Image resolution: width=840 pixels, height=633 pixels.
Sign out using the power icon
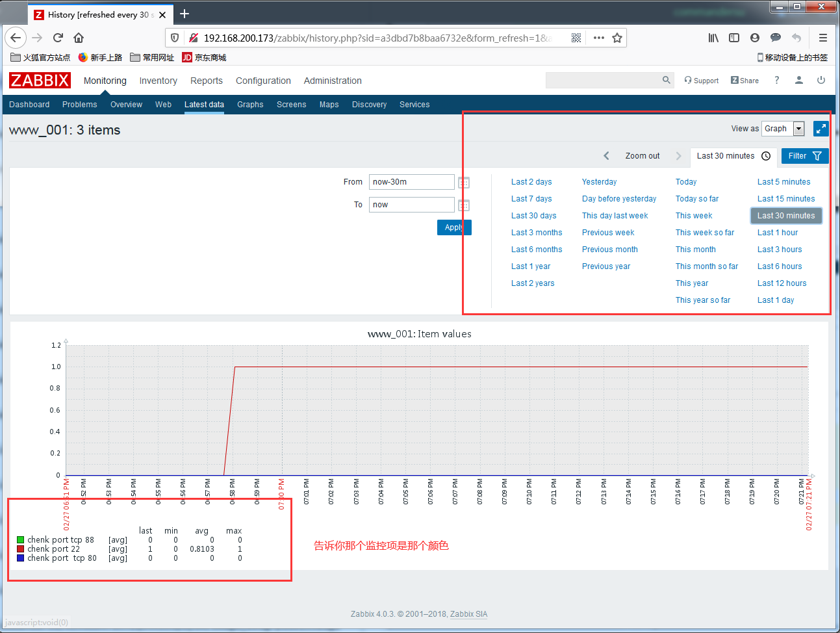(x=821, y=80)
